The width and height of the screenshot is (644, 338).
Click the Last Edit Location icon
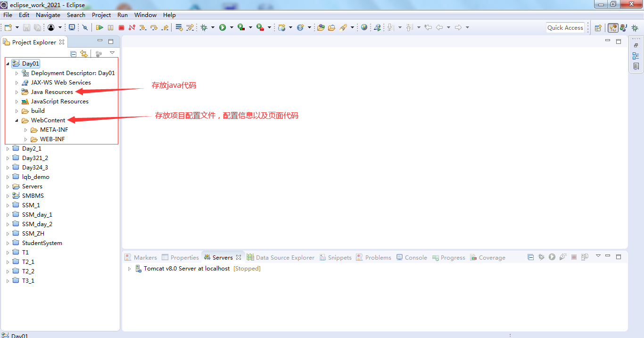[x=428, y=27]
